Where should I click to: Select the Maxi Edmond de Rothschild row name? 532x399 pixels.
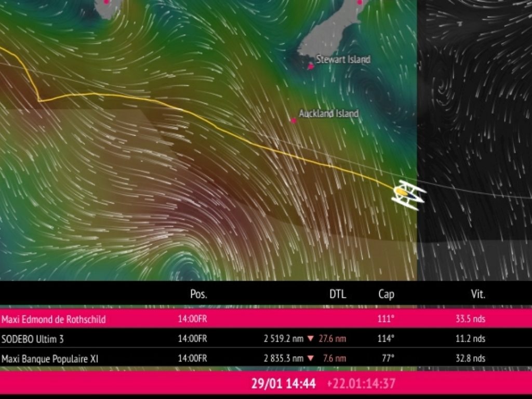click(54, 320)
